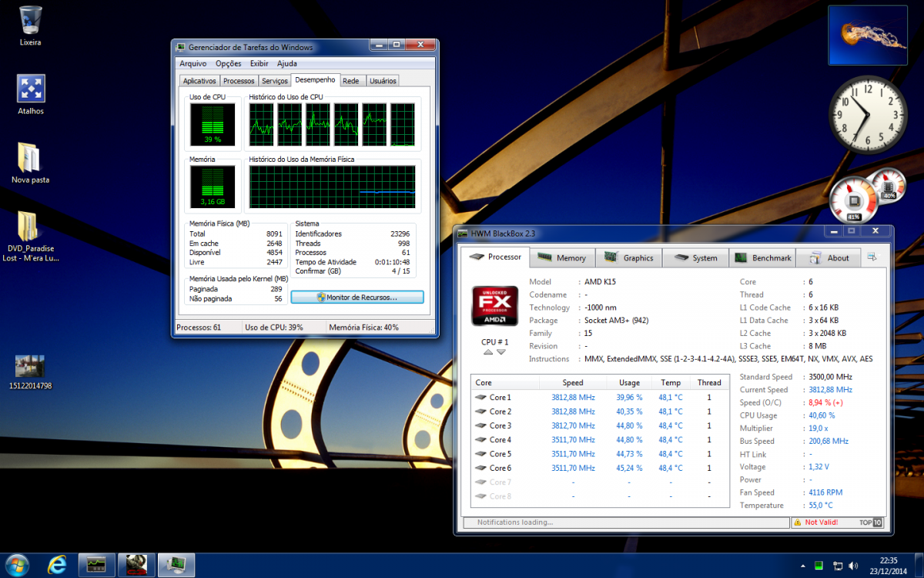
Task: Select next CPU with down arrow
Action: [501, 353]
